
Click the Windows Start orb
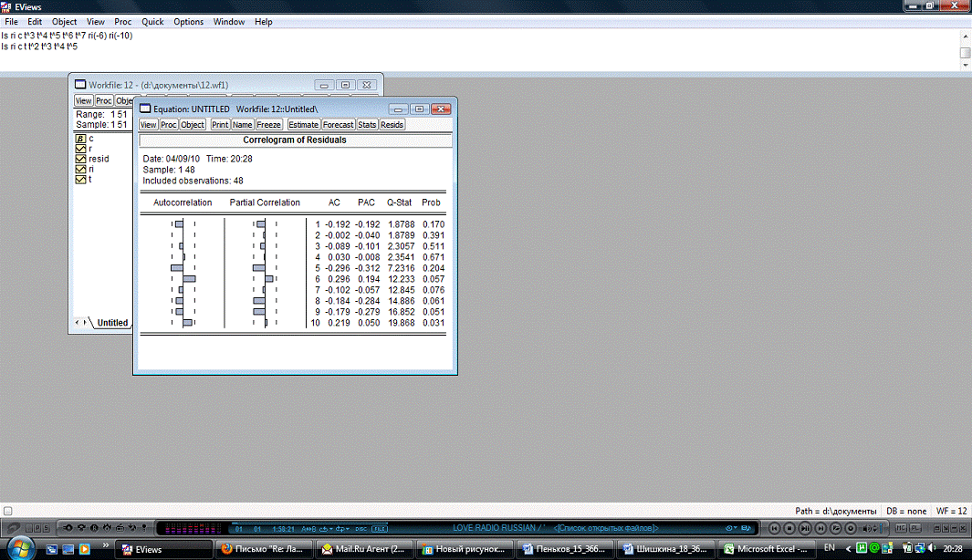pos(17,548)
